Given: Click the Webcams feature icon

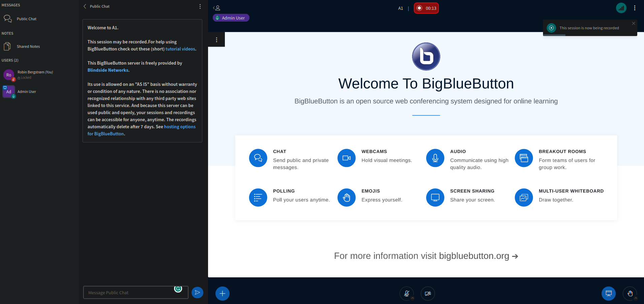Looking at the screenshot, I should [347, 158].
